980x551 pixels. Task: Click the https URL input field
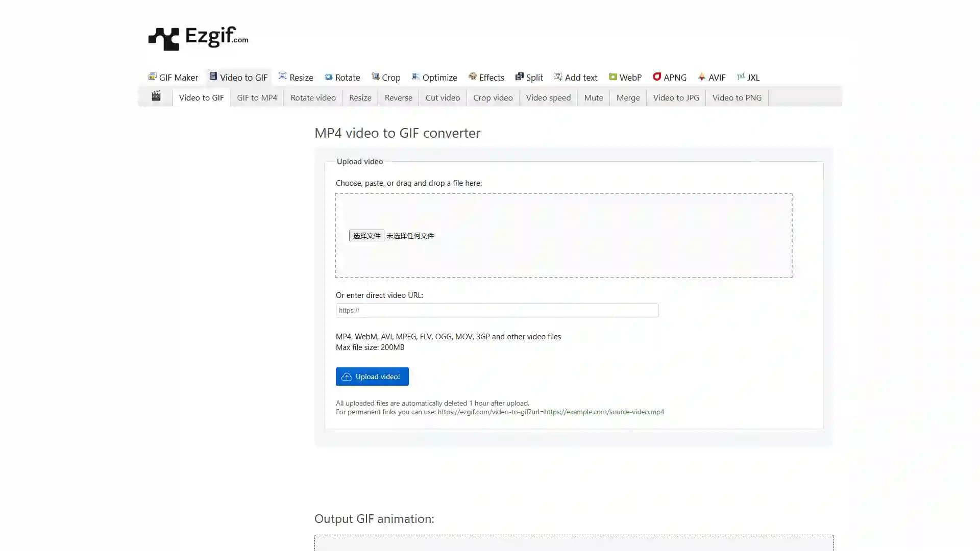point(497,310)
